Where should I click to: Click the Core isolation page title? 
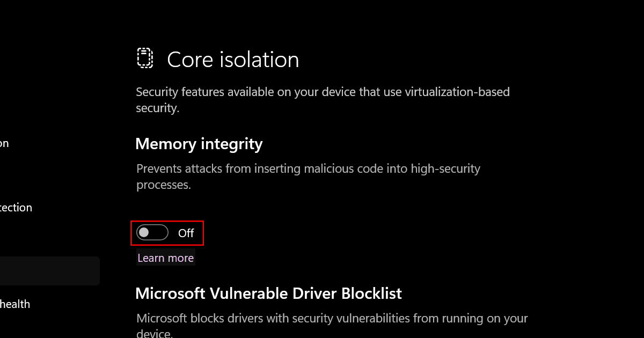tap(233, 60)
